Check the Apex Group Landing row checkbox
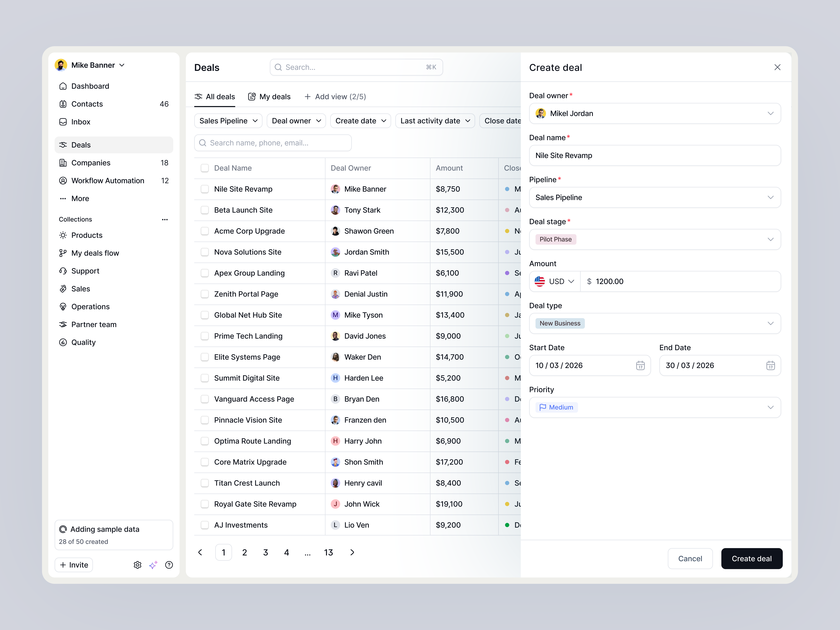 pos(205,273)
